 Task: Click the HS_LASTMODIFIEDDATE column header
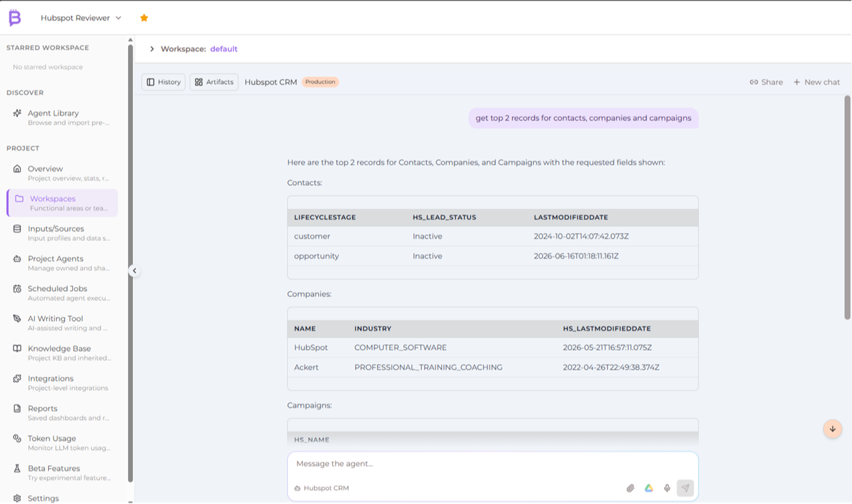point(607,329)
